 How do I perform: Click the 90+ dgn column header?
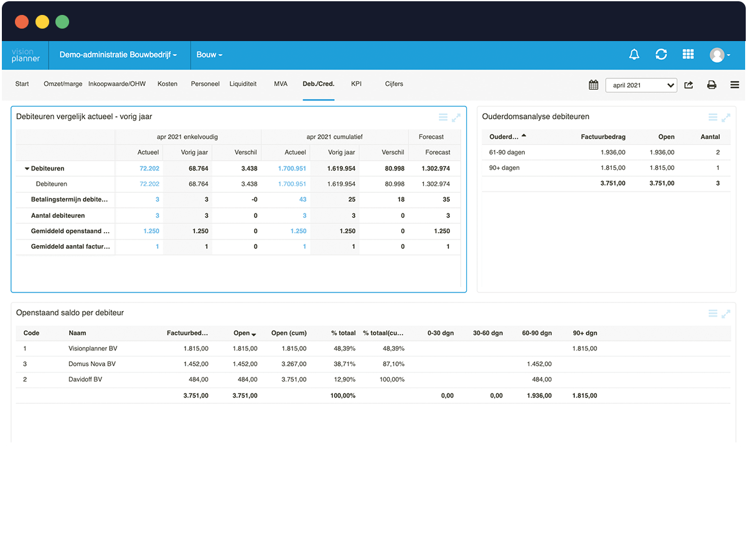click(585, 334)
